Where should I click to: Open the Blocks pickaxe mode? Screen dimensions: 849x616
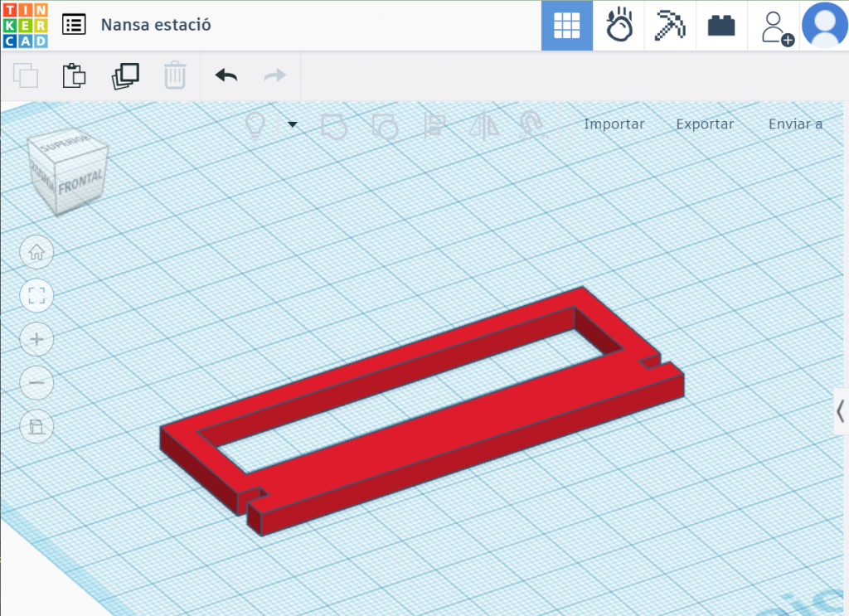point(670,26)
